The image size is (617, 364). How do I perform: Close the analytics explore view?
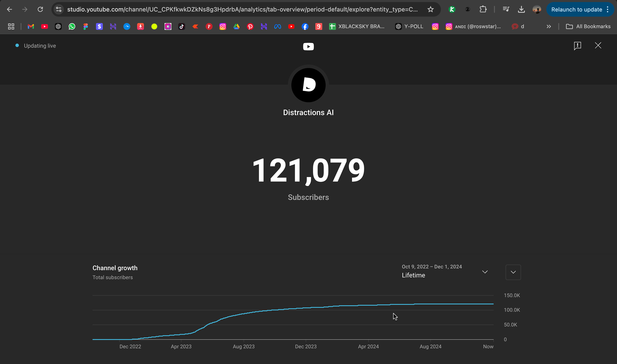[598, 45]
